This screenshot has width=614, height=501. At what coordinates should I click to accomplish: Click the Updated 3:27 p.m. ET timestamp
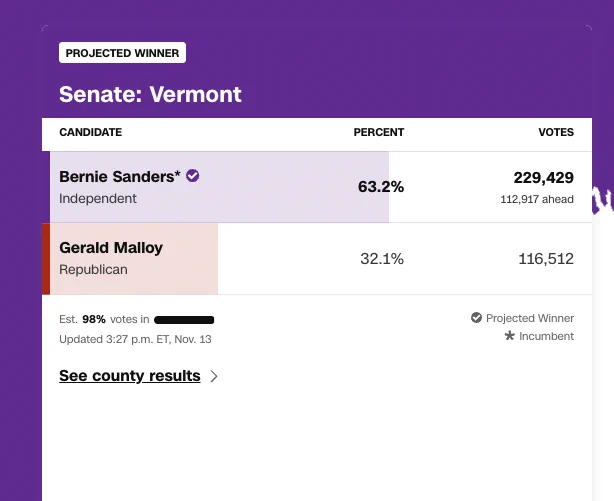(135, 339)
